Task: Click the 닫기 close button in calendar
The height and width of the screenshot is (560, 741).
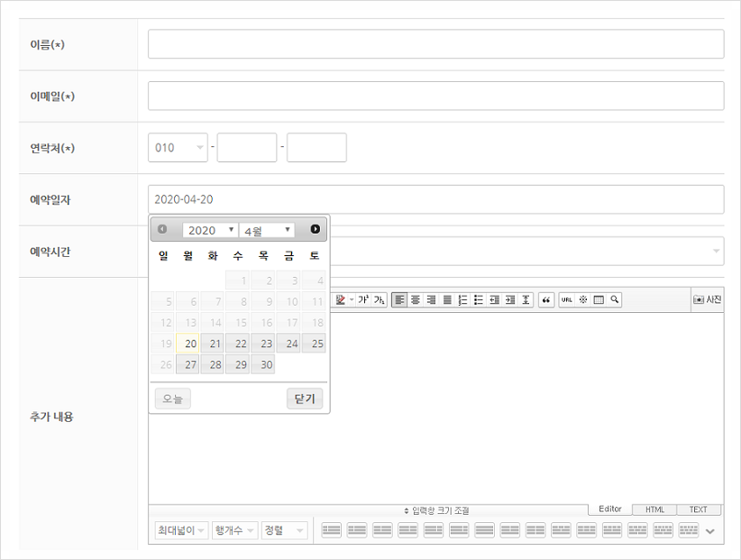Action: coord(305,399)
